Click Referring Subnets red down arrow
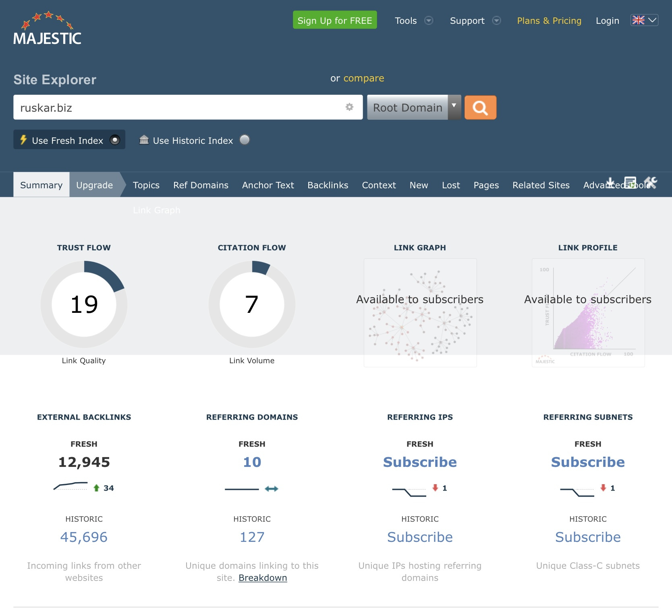Image resolution: width=672 pixels, height=616 pixels. (603, 488)
